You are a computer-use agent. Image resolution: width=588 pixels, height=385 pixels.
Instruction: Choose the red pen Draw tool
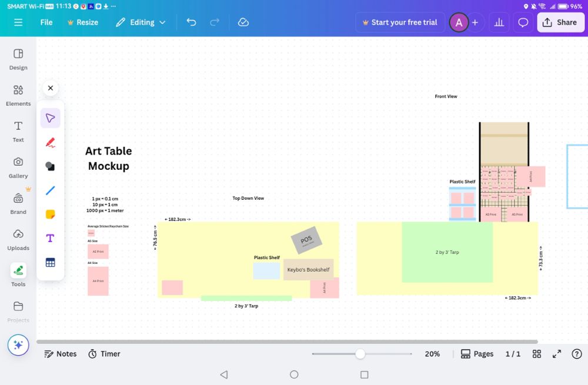point(50,142)
